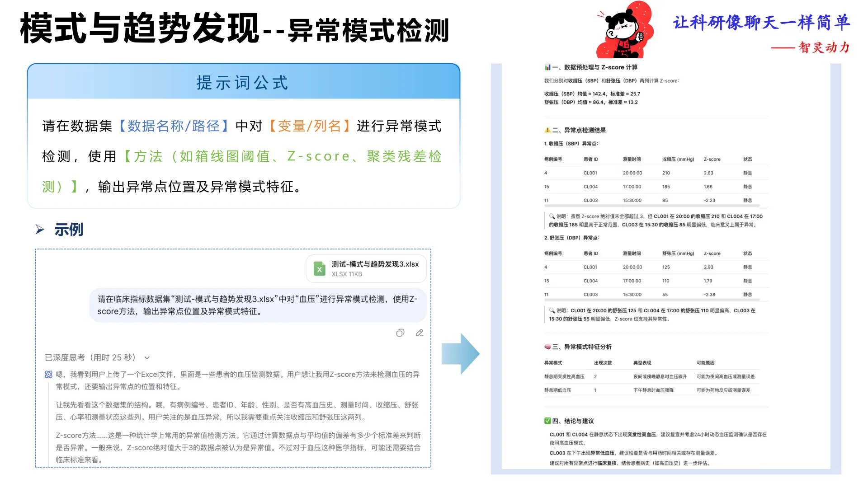Click the edit message pencil icon
This screenshot has width=868, height=488.
(x=420, y=333)
